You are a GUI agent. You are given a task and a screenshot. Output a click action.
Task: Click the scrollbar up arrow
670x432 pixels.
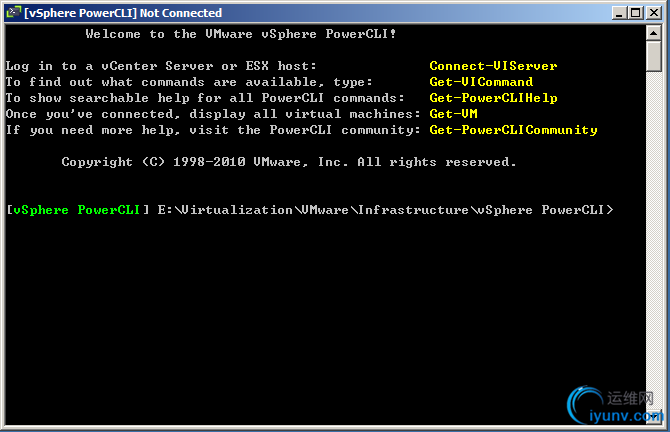(654, 33)
